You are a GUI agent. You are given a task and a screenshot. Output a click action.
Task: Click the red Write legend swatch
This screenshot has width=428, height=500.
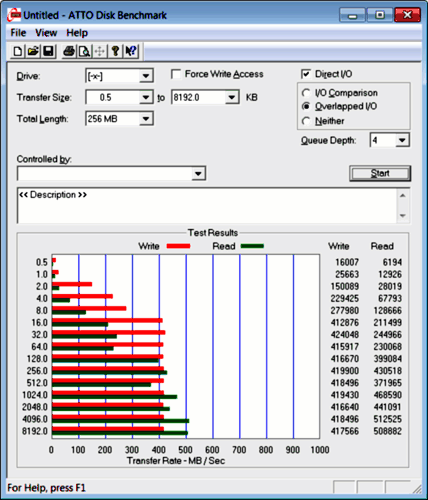coord(178,246)
